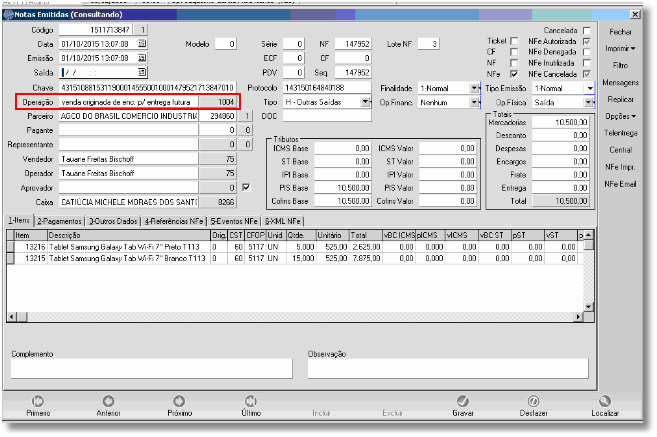This screenshot has height=437, width=657.
Task: Click the items grid scroll-up arrow
Action: 589,235
